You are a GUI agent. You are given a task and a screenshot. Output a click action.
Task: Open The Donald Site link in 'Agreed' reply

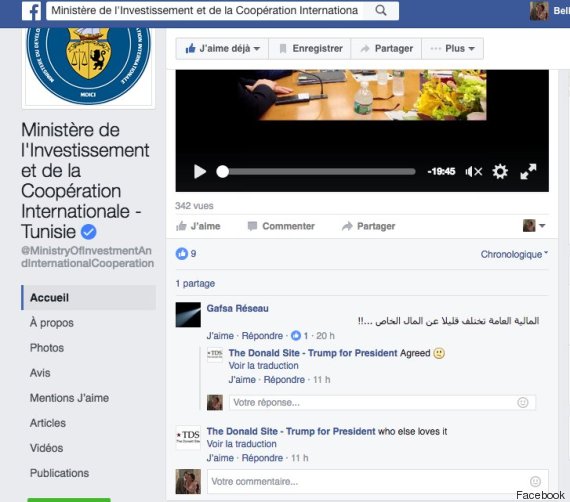313,353
